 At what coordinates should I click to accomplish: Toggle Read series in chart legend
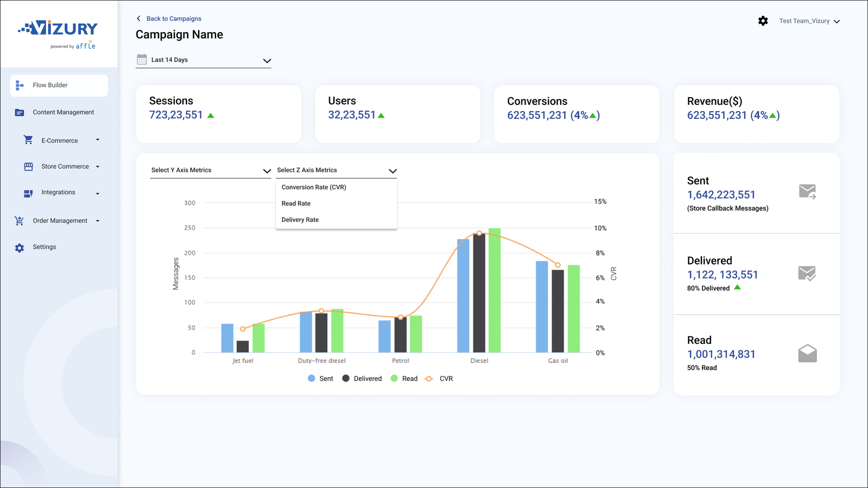[404, 379]
